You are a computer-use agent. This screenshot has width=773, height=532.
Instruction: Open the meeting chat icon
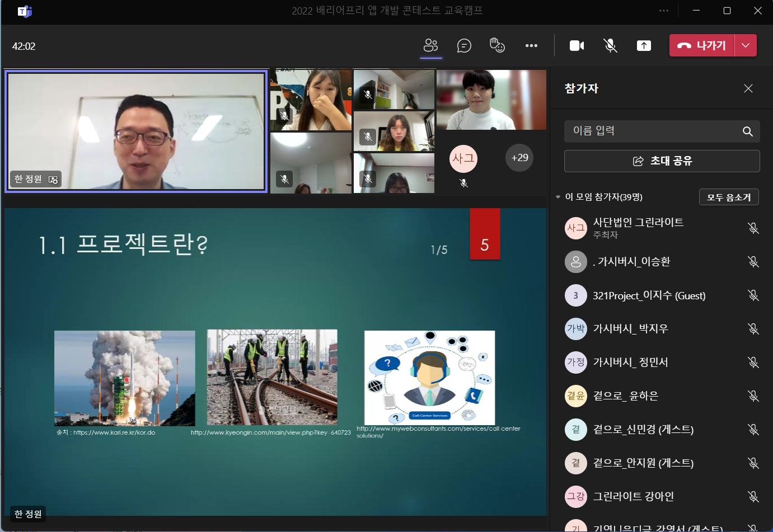464,45
